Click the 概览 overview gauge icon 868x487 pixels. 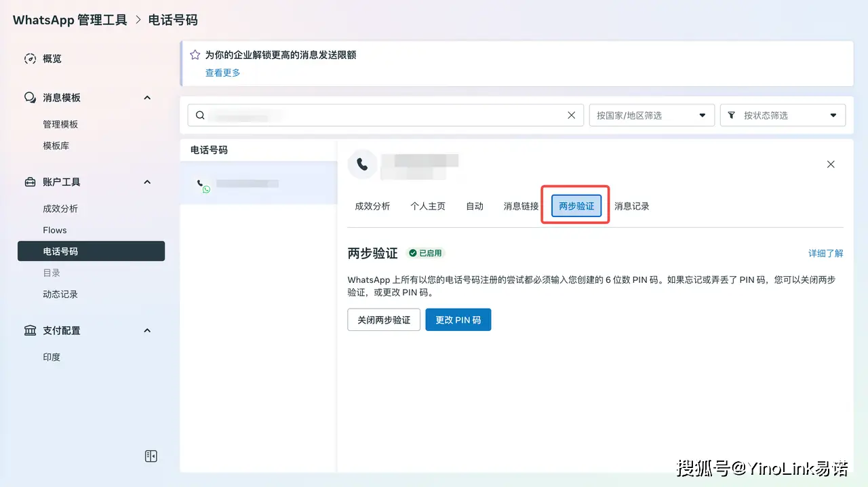coord(30,59)
